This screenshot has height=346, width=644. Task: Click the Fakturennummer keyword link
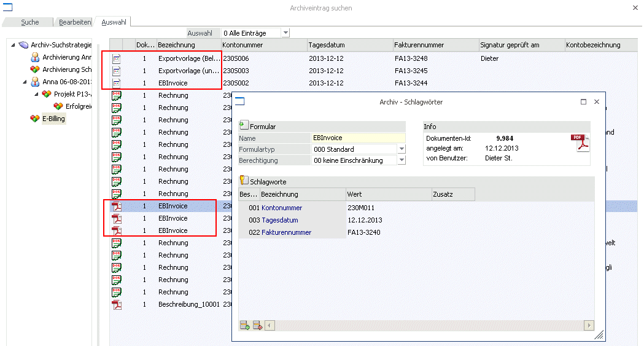[286, 232]
